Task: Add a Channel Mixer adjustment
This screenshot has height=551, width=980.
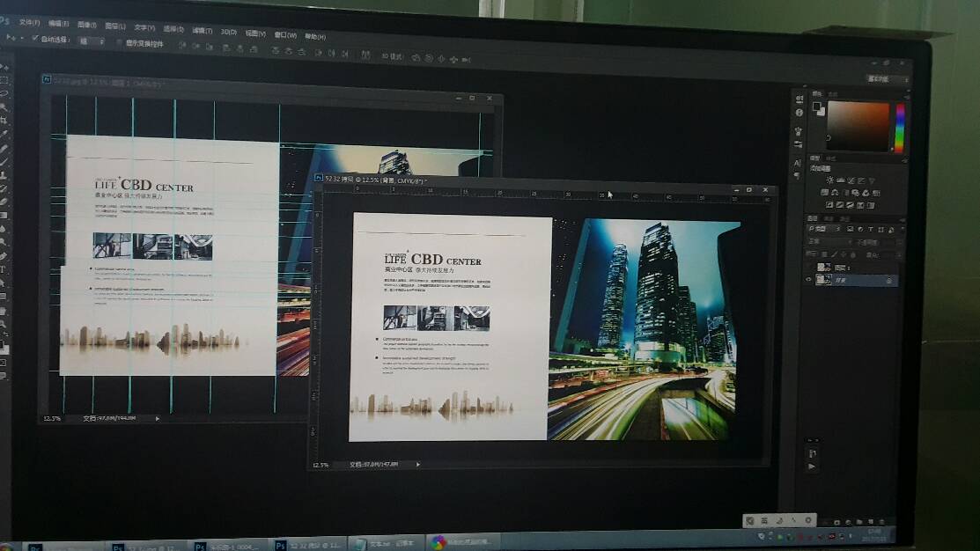Action: [x=866, y=193]
